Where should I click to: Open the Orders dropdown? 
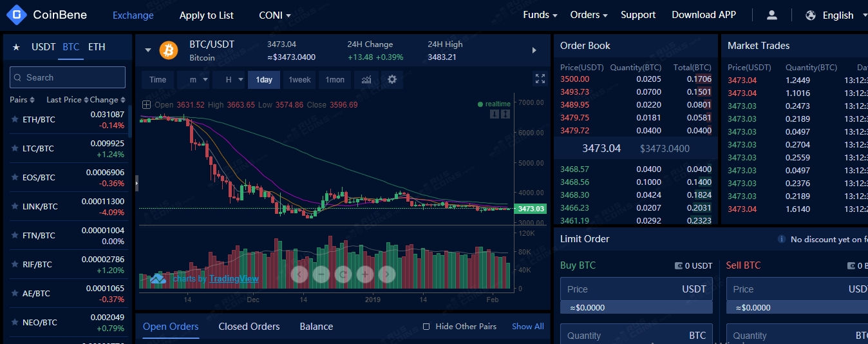589,15
